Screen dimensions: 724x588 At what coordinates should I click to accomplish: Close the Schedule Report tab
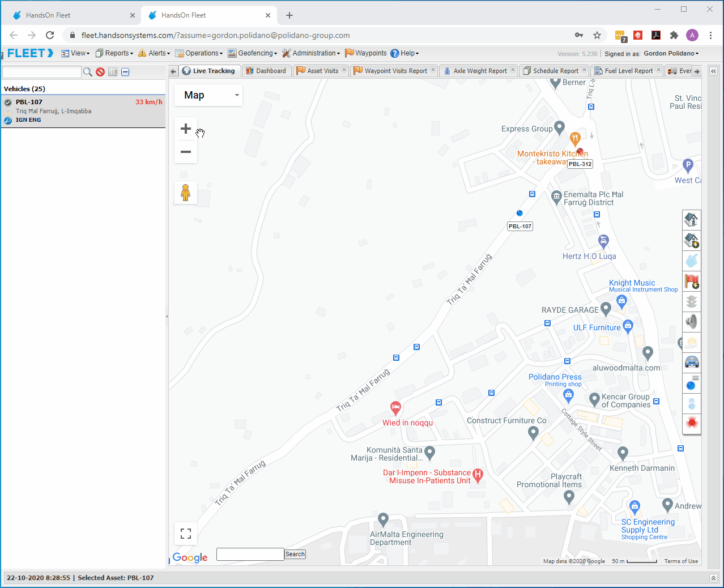click(584, 70)
